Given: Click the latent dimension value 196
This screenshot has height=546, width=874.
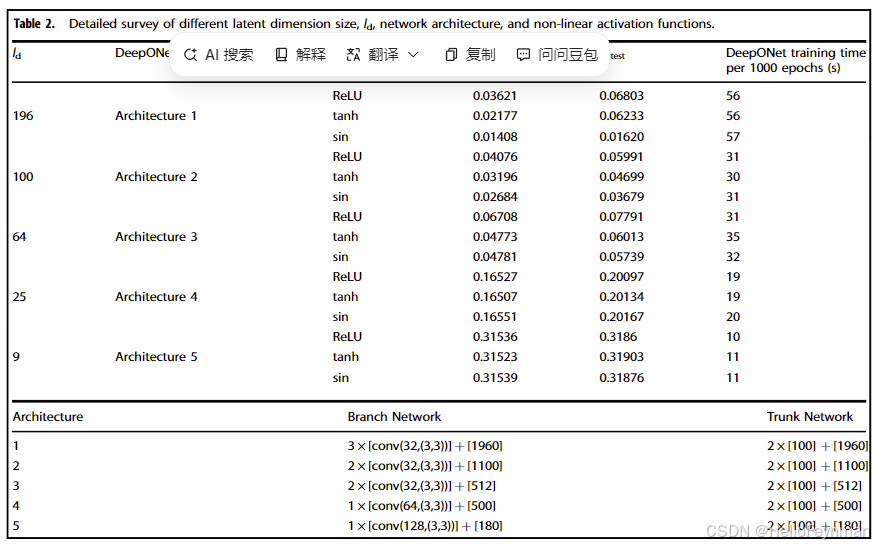Looking at the screenshot, I should 23,116.
